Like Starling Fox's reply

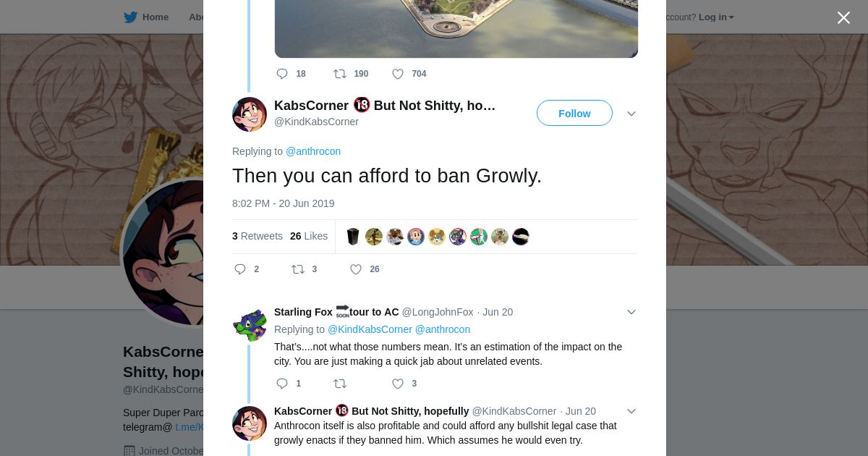(x=398, y=384)
